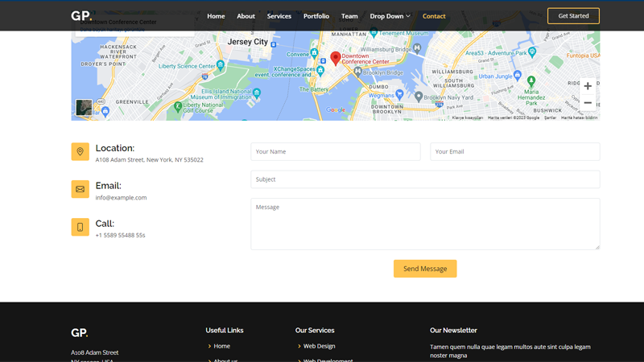The width and height of the screenshot is (644, 362).
Task: Click the address A108 Adam Street text
Action: [x=149, y=159]
